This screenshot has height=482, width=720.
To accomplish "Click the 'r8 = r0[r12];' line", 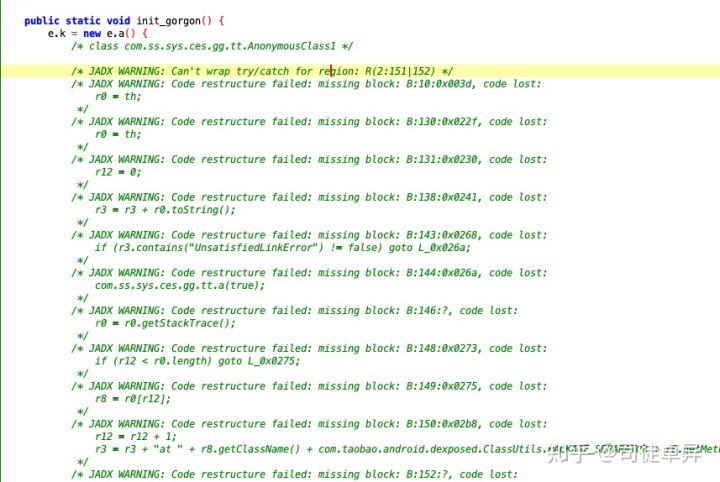I will tap(133, 398).
